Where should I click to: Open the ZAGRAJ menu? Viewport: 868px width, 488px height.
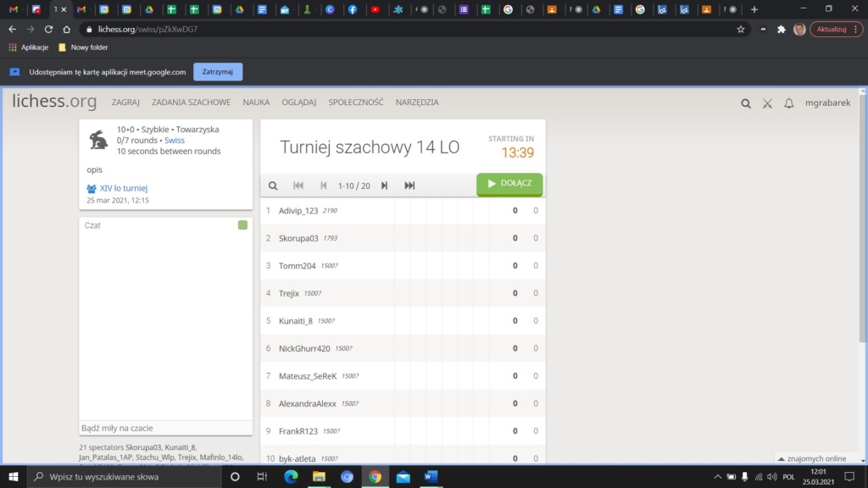pyautogui.click(x=125, y=103)
